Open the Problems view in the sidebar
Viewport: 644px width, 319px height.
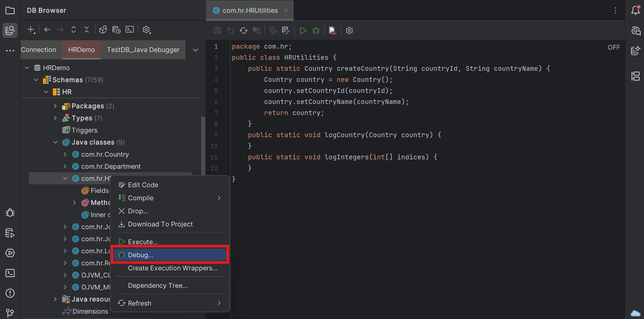[10, 293]
